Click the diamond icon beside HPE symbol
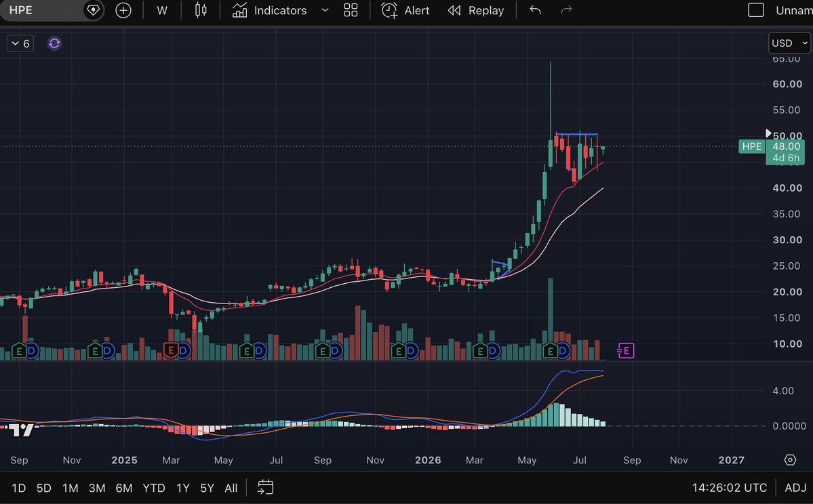The image size is (813, 504). pyautogui.click(x=93, y=10)
